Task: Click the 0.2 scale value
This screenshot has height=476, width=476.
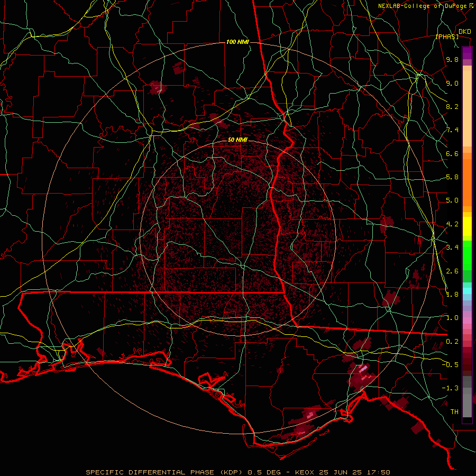Action: [452, 342]
